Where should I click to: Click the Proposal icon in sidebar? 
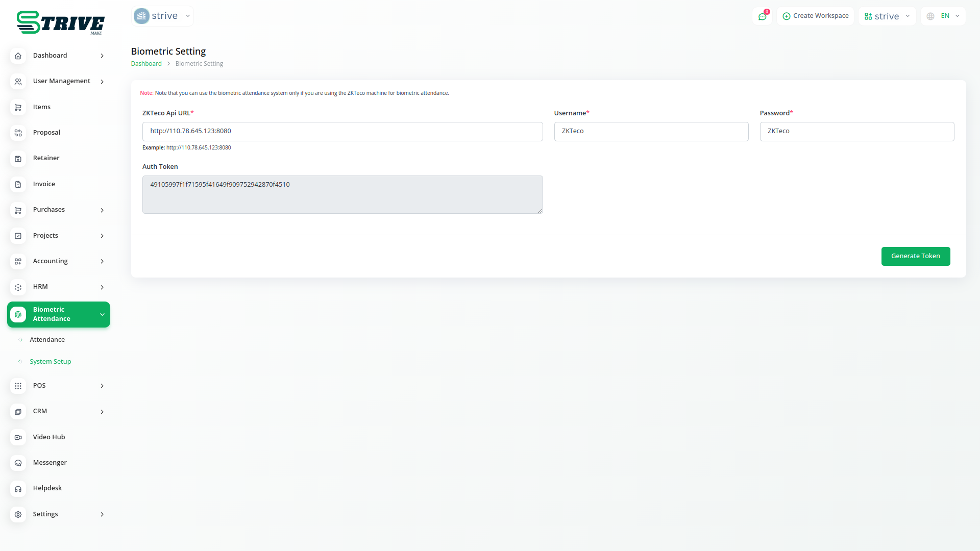(18, 133)
